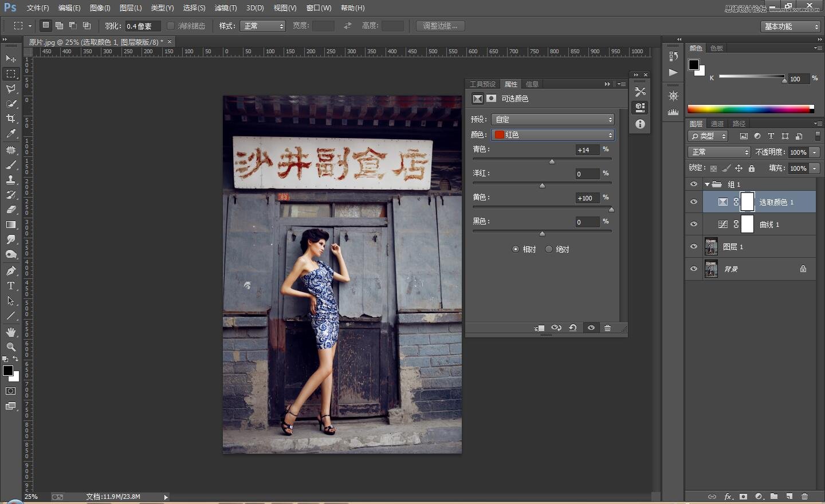This screenshot has width=825, height=504.
Task: Collapse the 组 1 layer group
Action: click(707, 184)
